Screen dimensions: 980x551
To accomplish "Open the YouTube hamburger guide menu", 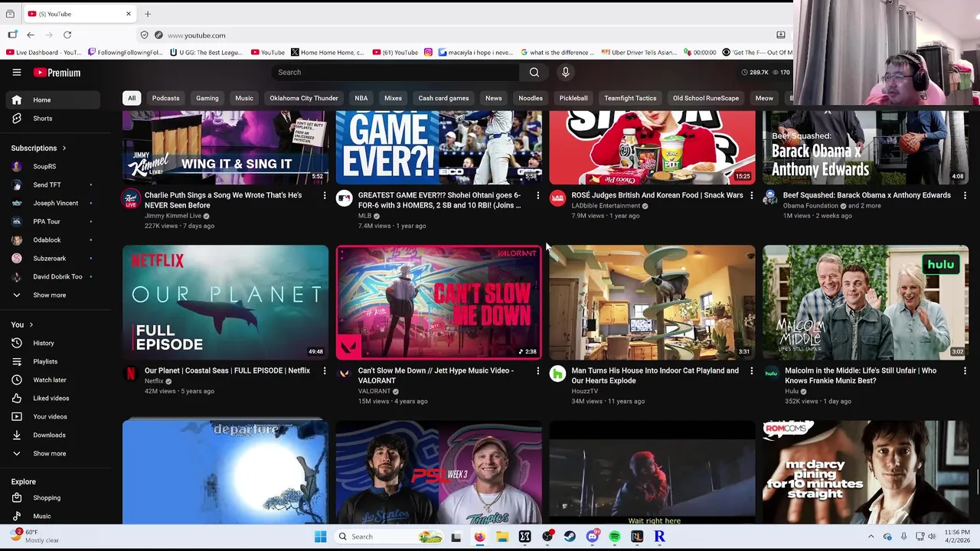I will pos(16,72).
